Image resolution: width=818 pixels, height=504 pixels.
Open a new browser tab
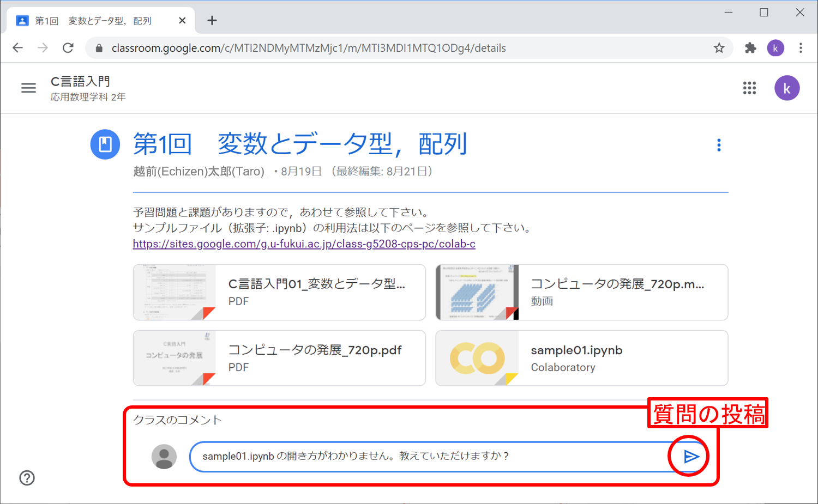(x=212, y=21)
